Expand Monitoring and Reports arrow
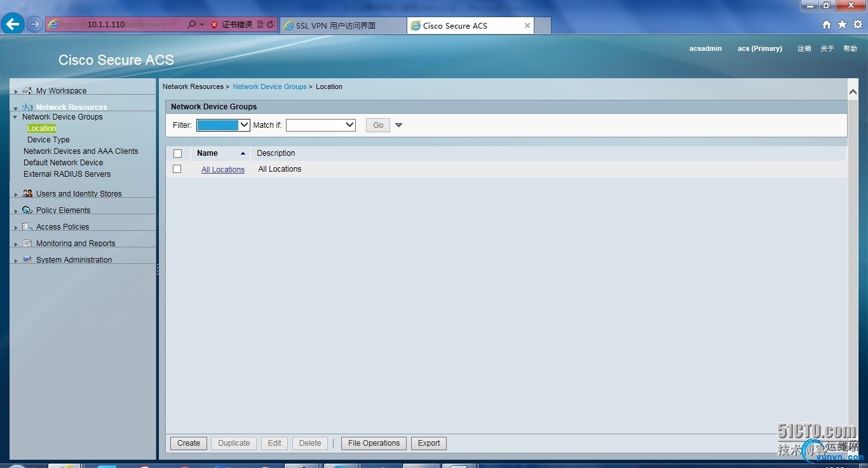The width and height of the screenshot is (868, 468). point(16,244)
